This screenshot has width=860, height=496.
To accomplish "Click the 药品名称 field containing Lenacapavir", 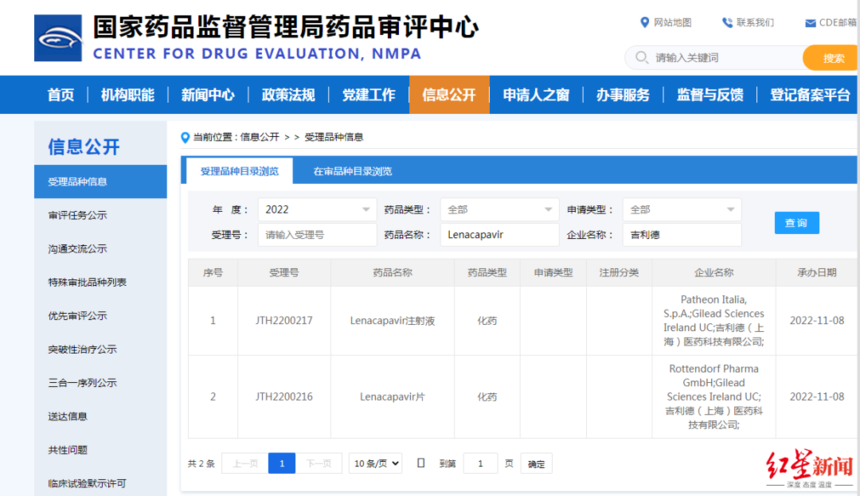I will click(x=499, y=235).
